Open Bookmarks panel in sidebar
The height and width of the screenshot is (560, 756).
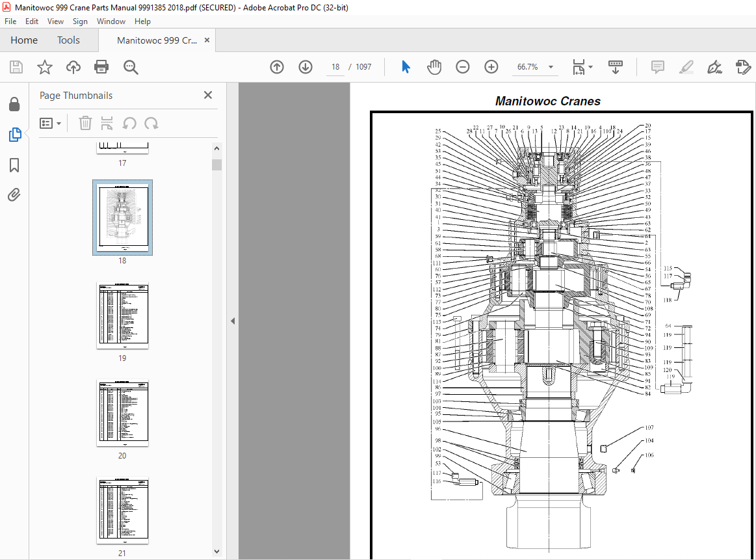(x=14, y=165)
